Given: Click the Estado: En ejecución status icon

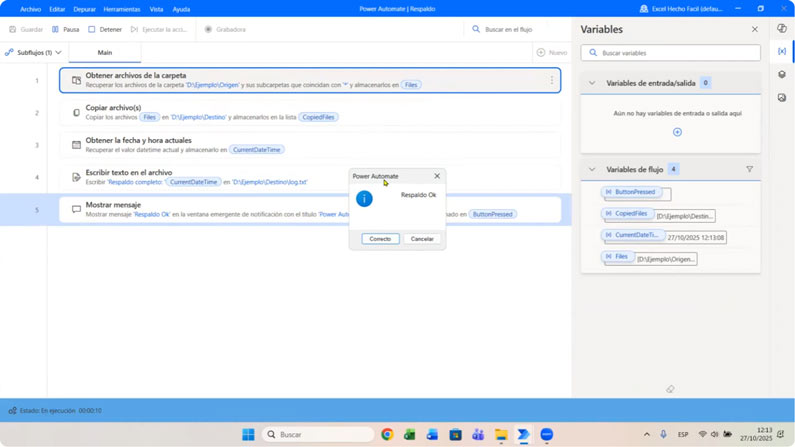Looking at the screenshot, I should 13,411.
